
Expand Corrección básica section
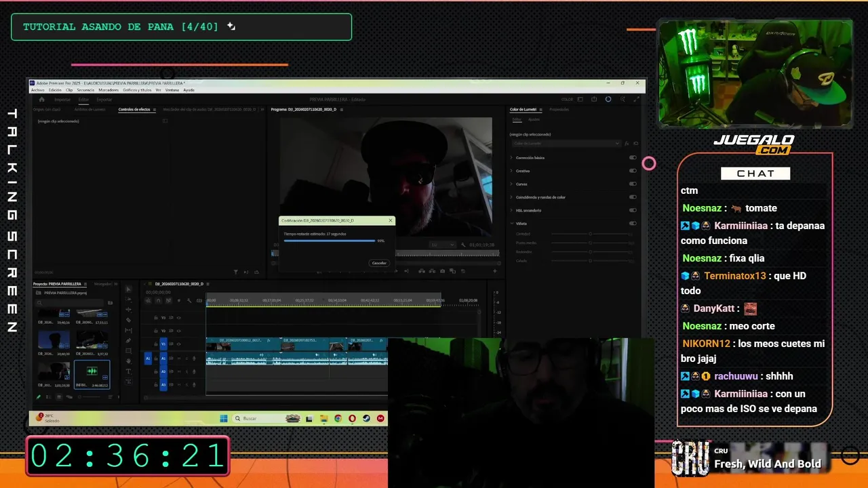tap(511, 157)
